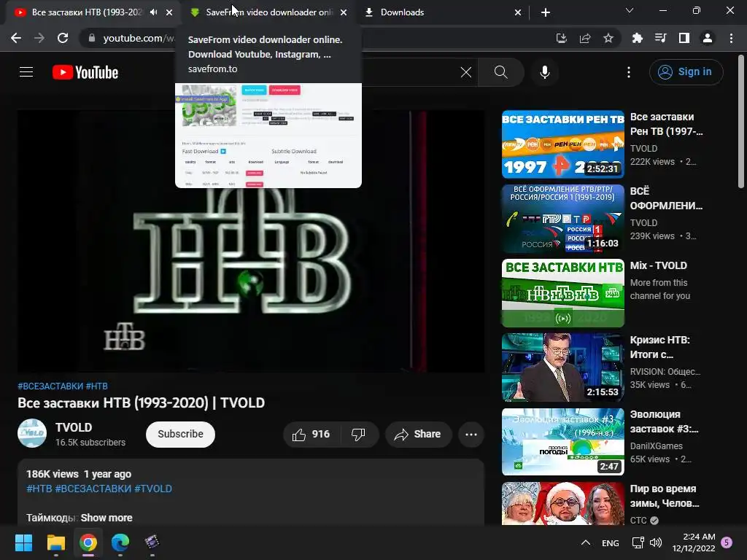Open the #ВСЕЗАСТАВКИ hashtag above title

click(x=50, y=386)
